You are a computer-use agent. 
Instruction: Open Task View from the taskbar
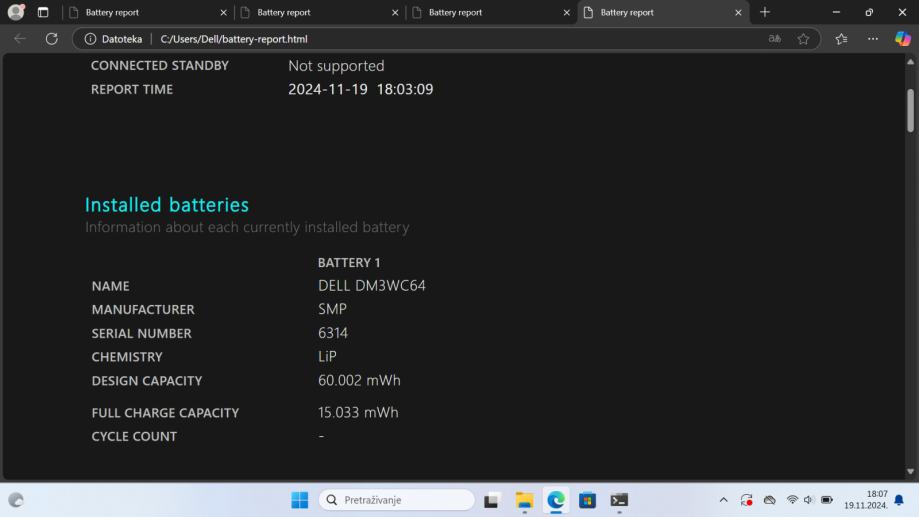pos(491,500)
